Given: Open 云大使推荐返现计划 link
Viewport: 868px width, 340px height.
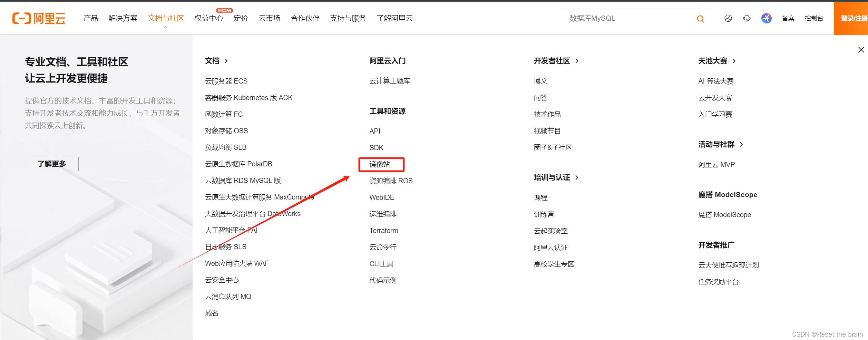Looking at the screenshot, I should point(729,265).
